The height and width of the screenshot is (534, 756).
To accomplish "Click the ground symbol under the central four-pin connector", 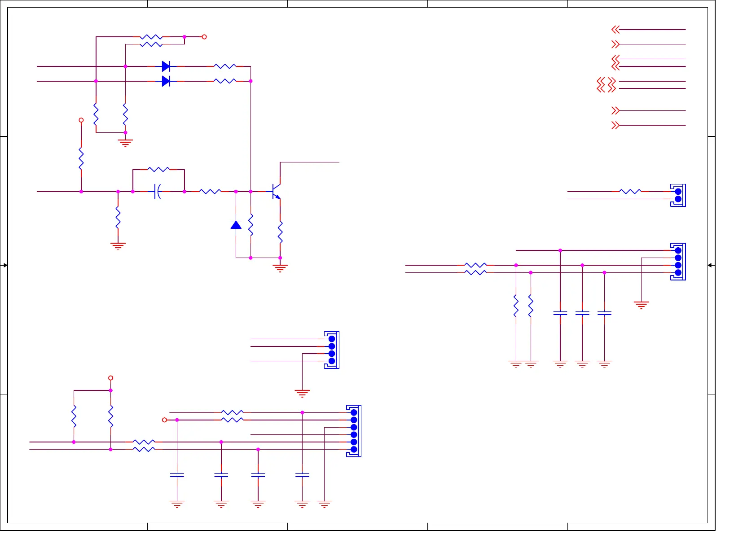I will (x=302, y=394).
